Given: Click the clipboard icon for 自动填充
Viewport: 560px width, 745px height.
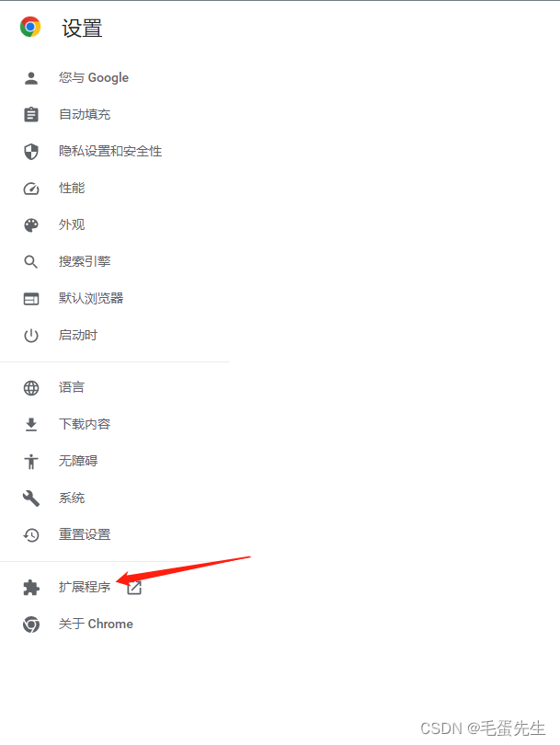Looking at the screenshot, I should [x=31, y=114].
